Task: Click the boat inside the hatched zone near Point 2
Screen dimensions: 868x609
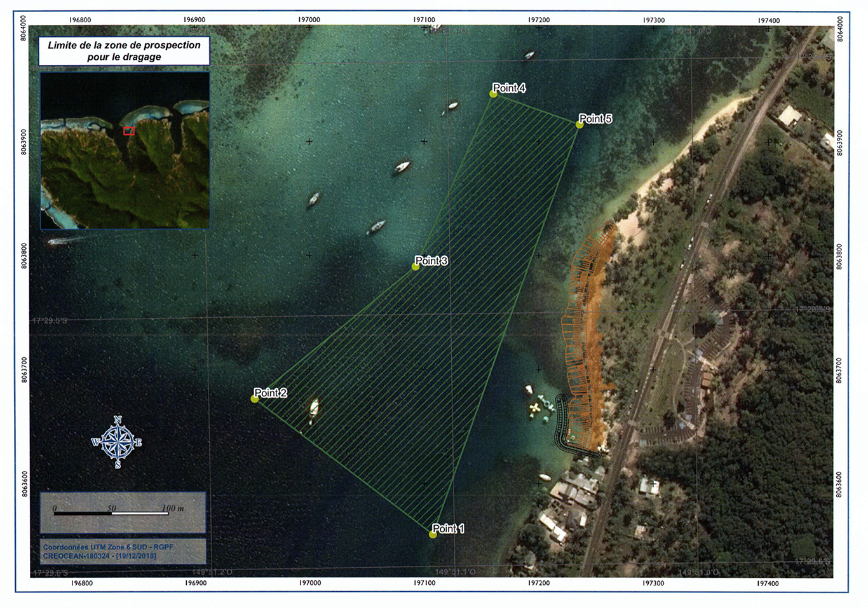Action: point(313,407)
